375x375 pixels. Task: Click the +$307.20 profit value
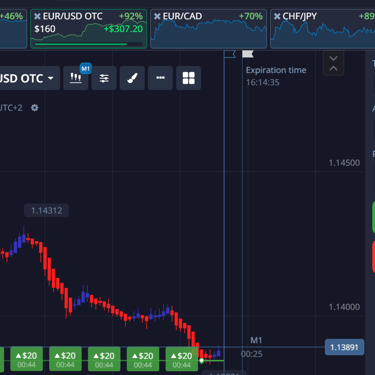[x=123, y=29]
